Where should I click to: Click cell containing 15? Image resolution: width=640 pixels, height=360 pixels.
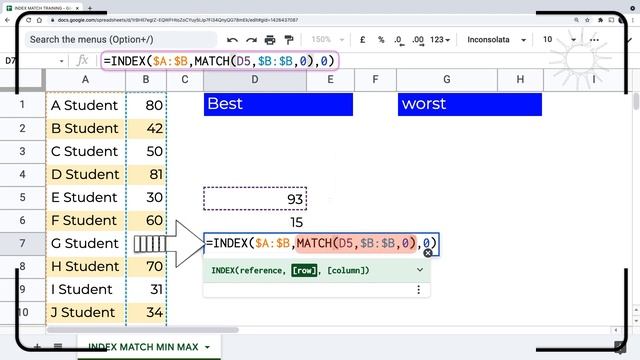pyautogui.click(x=255, y=222)
